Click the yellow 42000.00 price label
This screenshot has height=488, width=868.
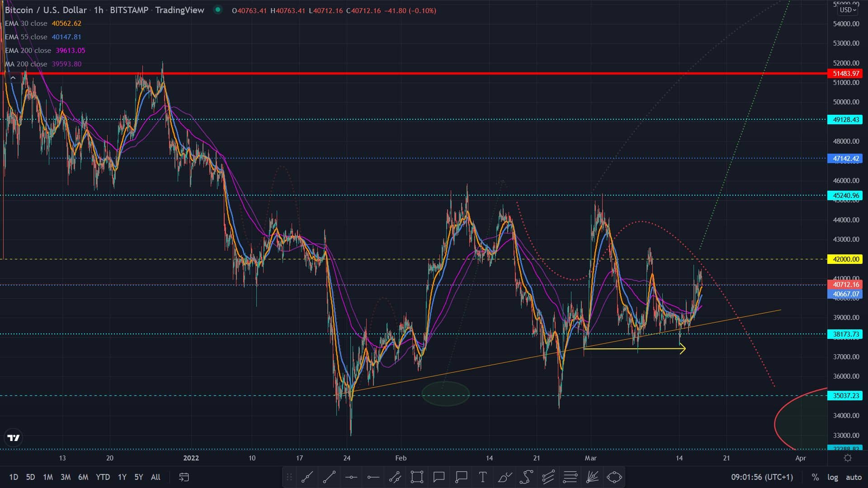tap(845, 259)
